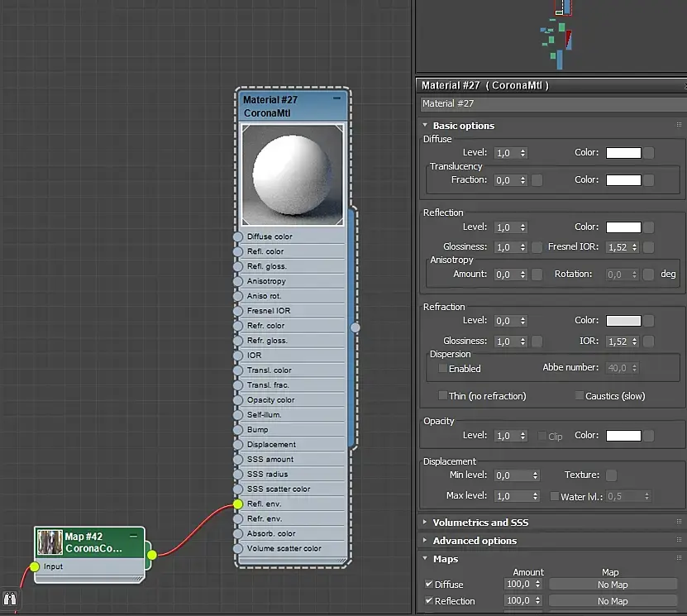Click the Transl. color input socket
This screenshot has width=687, height=616.
point(237,370)
